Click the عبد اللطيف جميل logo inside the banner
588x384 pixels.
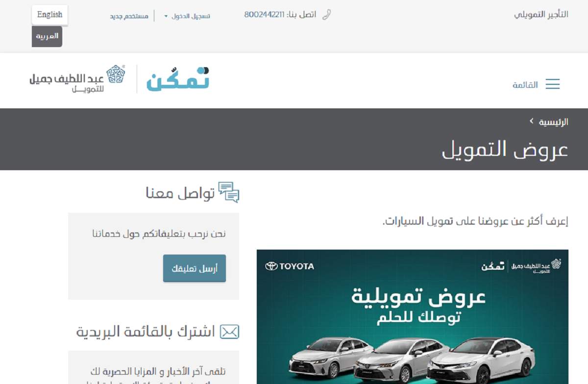[537, 266]
